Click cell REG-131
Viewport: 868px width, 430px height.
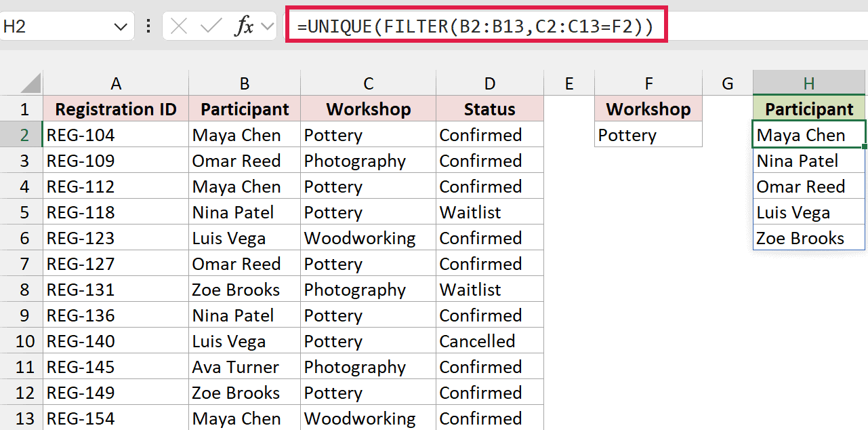tap(116, 290)
